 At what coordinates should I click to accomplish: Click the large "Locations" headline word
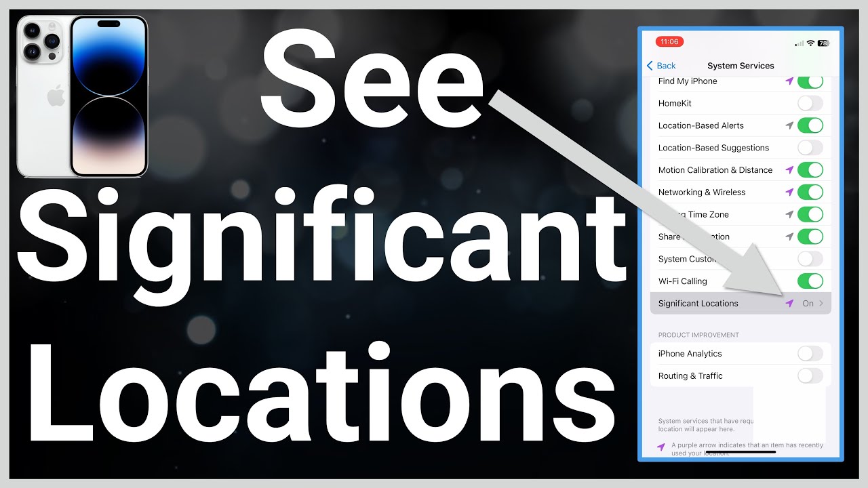(321, 394)
